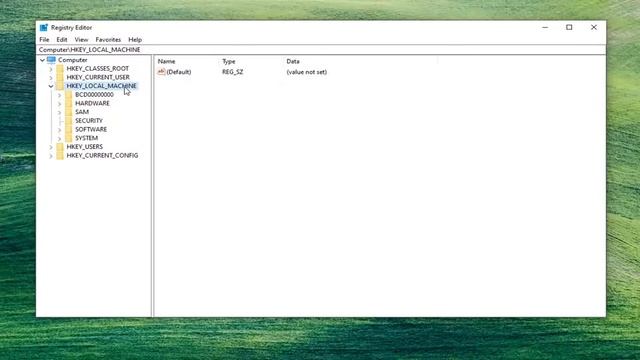Viewport: 640px width, 360px height.
Task: Click the HKEY_LOCAL_MACHINE folder icon
Action: 60,86
